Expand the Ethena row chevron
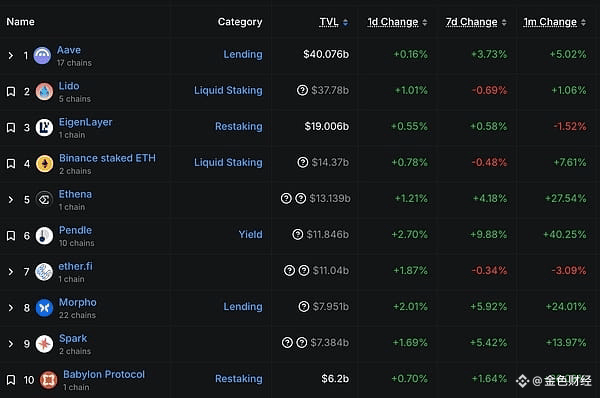Screen dimensions: 600x398 (11, 200)
